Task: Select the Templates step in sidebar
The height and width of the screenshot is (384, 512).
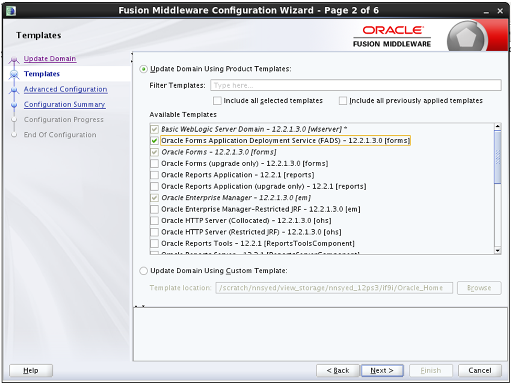Action: pyautogui.click(x=42, y=74)
